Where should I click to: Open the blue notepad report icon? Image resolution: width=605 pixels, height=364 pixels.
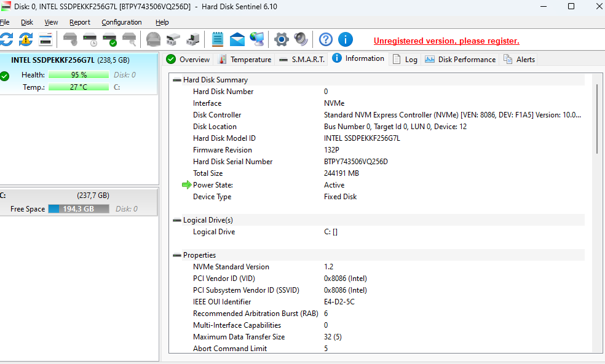[217, 40]
